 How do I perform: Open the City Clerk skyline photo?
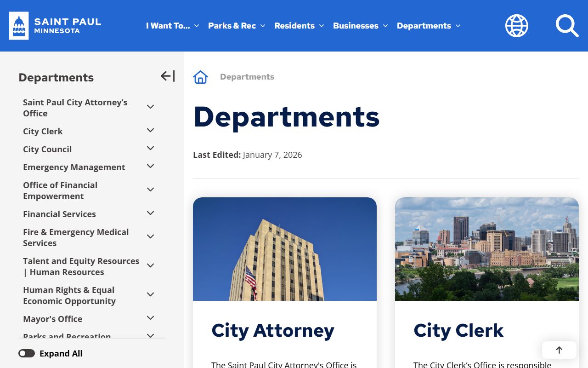coord(487,249)
